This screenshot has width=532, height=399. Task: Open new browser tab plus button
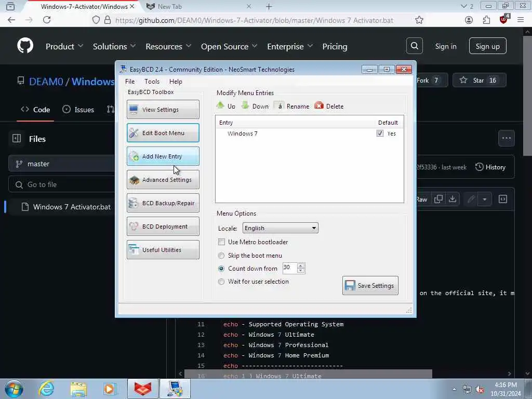point(269,6)
